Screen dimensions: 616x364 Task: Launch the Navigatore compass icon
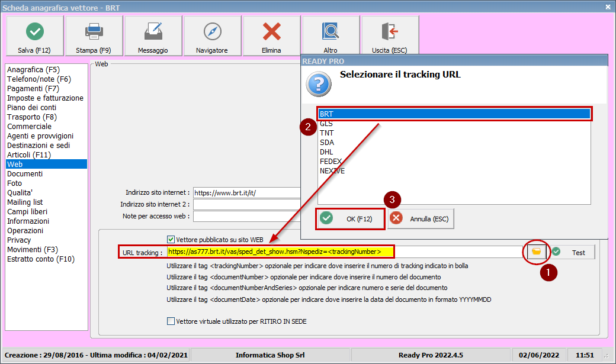pyautogui.click(x=213, y=31)
